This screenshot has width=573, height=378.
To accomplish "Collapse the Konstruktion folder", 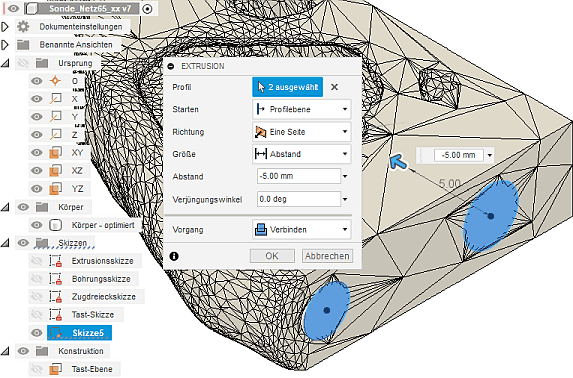I will point(5,351).
